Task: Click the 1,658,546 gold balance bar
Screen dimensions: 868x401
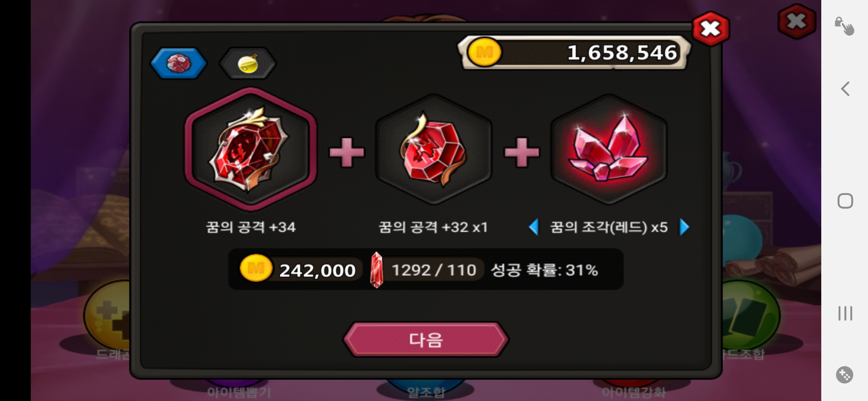Action: pos(574,52)
